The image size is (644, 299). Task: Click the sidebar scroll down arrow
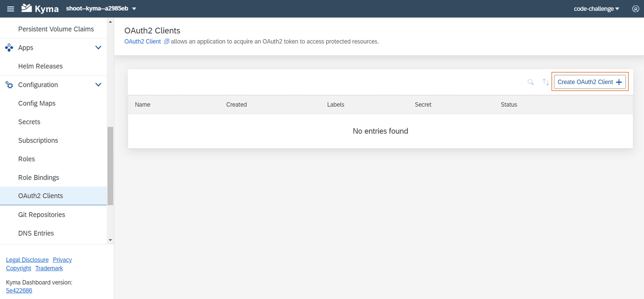click(x=110, y=240)
